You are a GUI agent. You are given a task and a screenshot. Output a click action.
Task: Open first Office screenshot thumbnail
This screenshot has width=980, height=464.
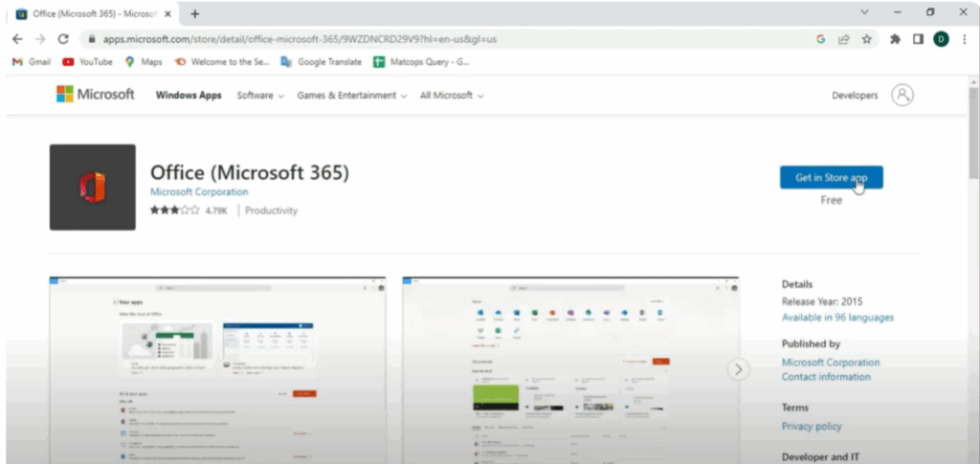pyautogui.click(x=217, y=370)
